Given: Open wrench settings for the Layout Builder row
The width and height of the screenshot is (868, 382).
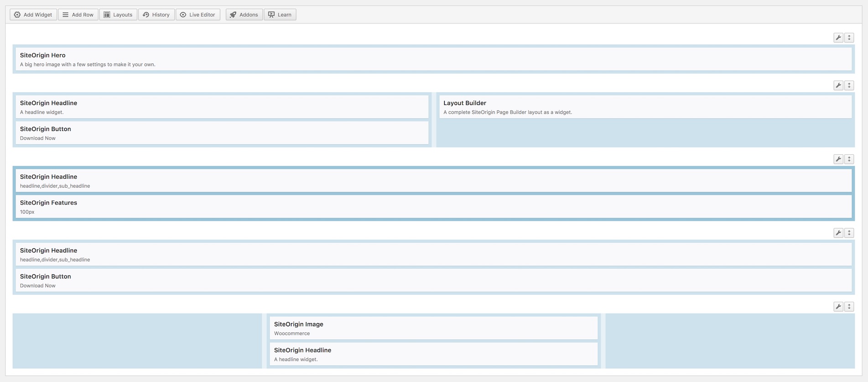Looking at the screenshot, I should [x=838, y=85].
